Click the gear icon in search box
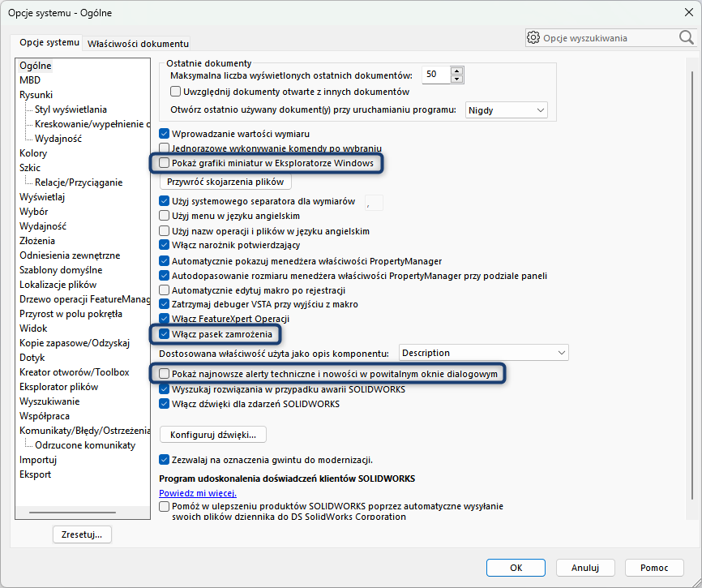Viewport: 702px width, 588px height. coord(533,37)
